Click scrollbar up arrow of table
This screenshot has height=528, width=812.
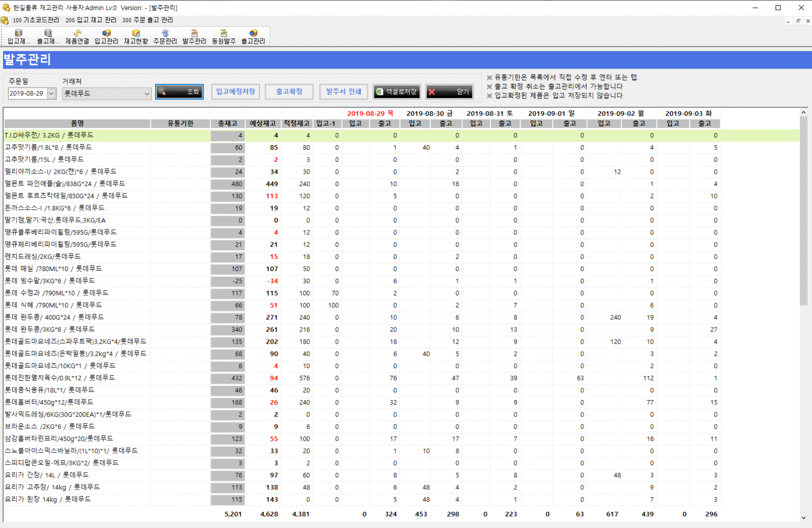803,112
